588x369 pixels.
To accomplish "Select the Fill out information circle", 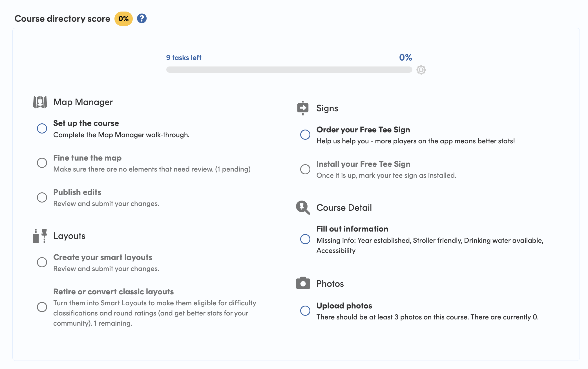I will (x=305, y=239).
